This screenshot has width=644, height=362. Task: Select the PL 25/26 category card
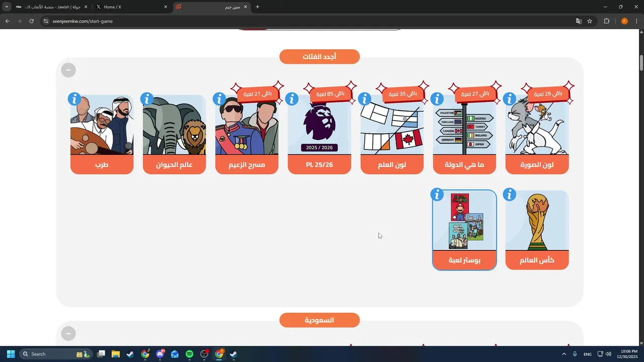click(x=319, y=135)
